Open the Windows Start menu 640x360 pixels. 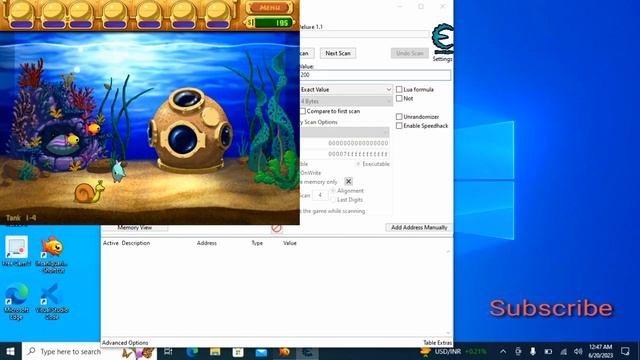tap(11, 351)
